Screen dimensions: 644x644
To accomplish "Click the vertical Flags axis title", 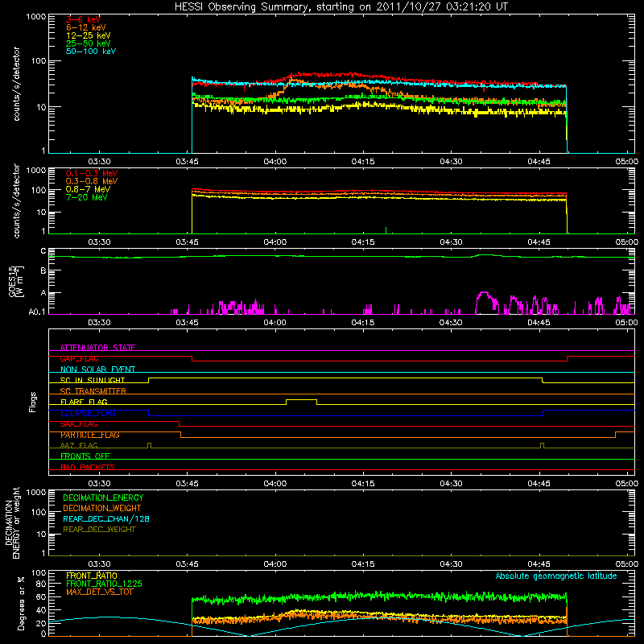I will 33,402.
